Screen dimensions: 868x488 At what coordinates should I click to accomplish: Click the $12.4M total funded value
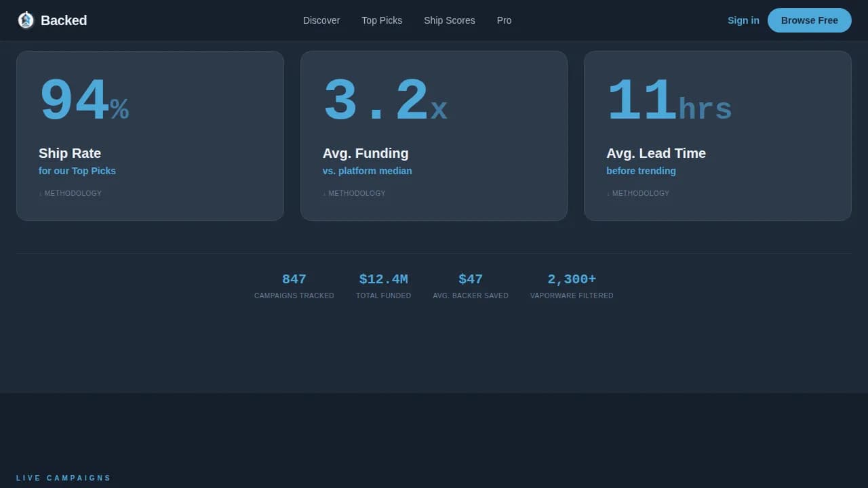[x=384, y=279]
